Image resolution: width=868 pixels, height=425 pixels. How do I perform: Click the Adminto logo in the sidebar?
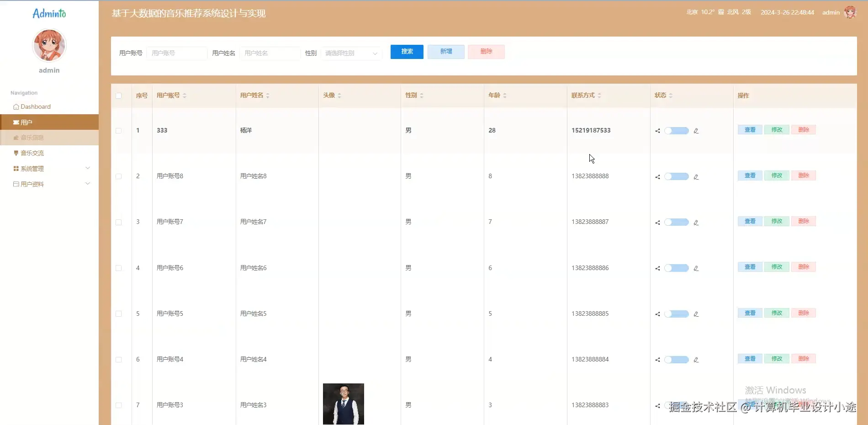[x=49, y=13]
